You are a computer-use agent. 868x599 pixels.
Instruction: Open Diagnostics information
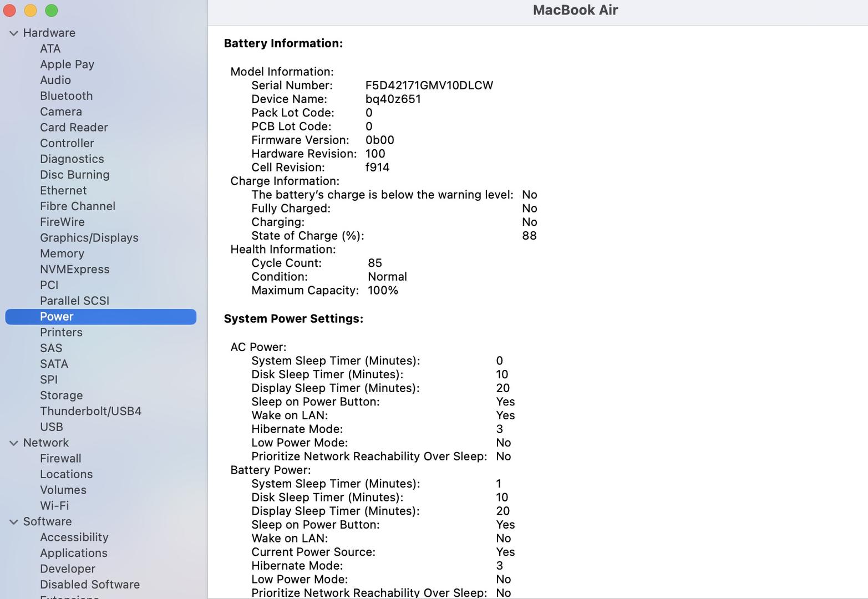(72, 159)
